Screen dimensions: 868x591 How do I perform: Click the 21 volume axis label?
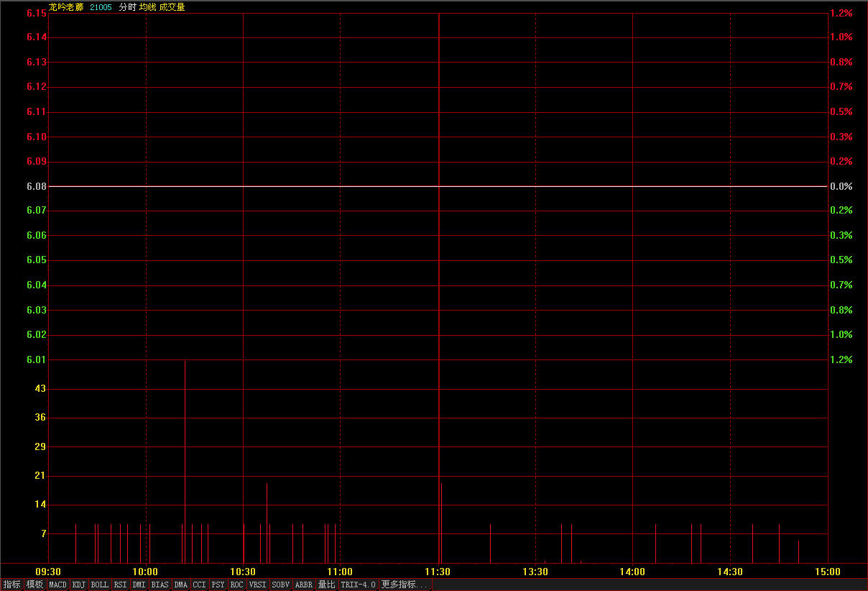pyautogui.click(x=41, y=475)
